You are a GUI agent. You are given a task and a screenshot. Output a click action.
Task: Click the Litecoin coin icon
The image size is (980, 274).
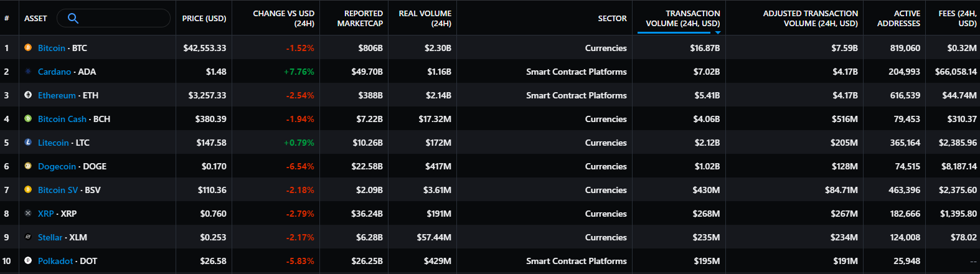click(28, 143)
